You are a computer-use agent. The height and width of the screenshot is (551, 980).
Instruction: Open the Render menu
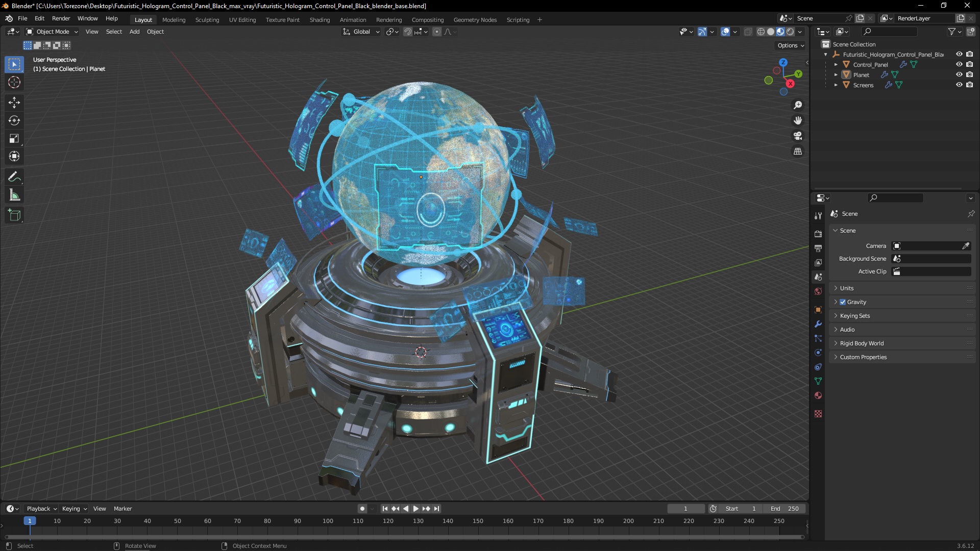point(61,18)
